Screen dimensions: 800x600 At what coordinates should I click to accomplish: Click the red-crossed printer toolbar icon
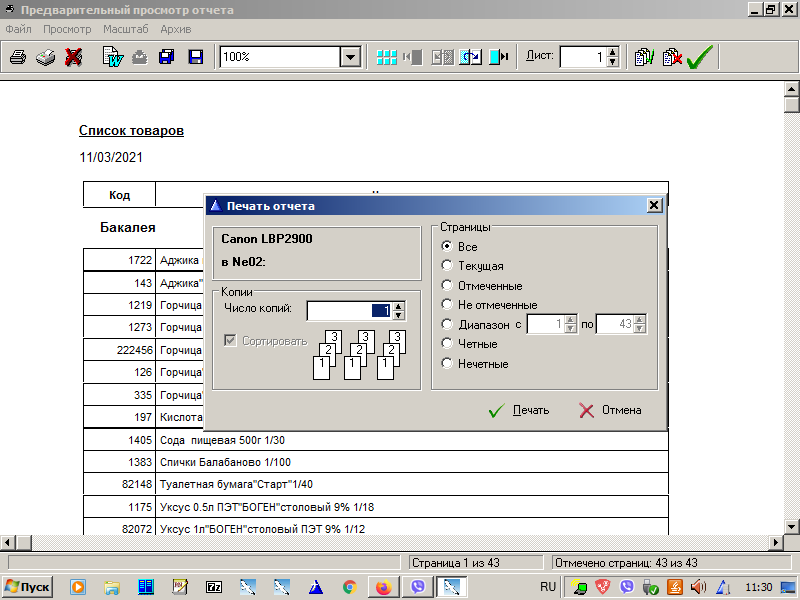73,57
